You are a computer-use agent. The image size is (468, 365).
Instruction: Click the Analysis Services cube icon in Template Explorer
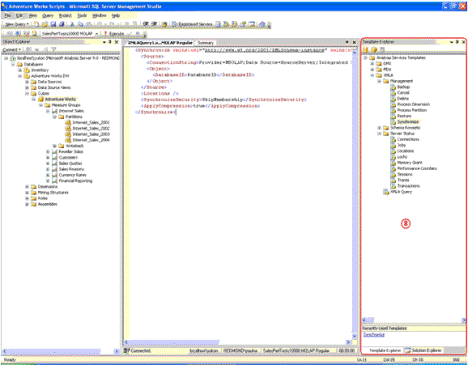pos(374,50)
